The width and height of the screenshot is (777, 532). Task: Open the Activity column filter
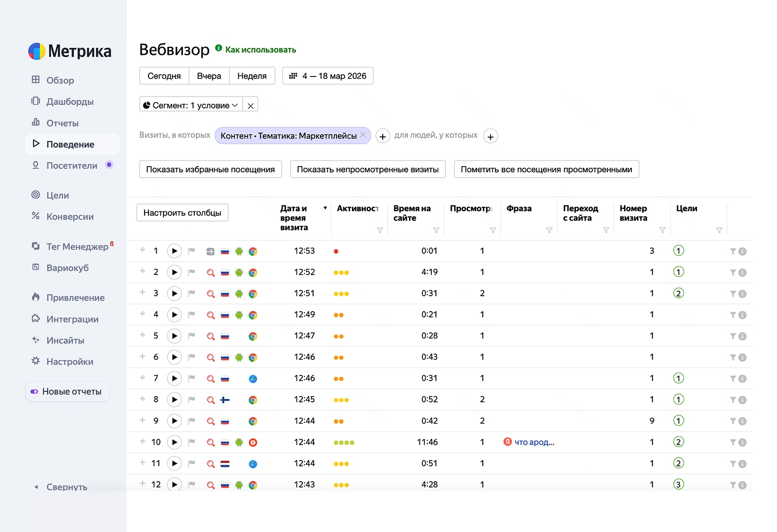379,230
